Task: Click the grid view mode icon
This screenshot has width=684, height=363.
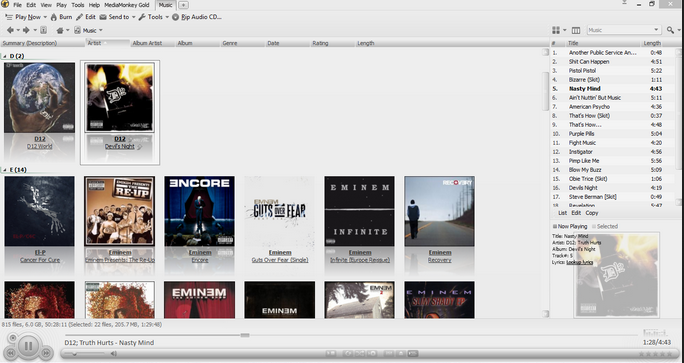Action: [x=556, y=30]
